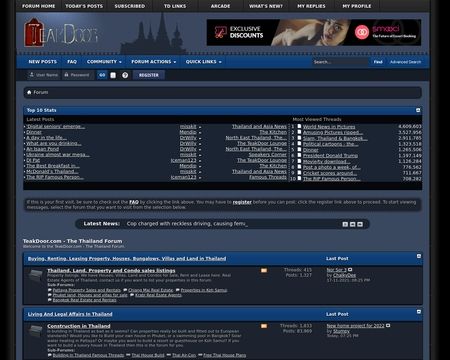Click the Password input field
The image size is (450, 360).
tap(77, 75)
